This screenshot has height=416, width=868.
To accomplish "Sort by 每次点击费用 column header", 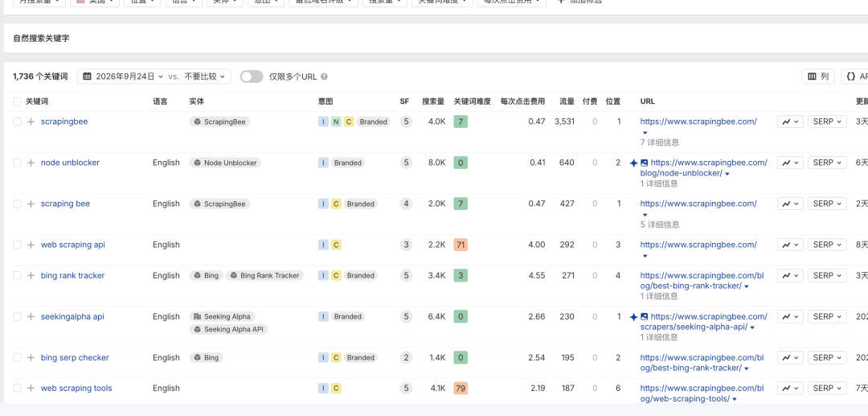I will pos(522,101).
